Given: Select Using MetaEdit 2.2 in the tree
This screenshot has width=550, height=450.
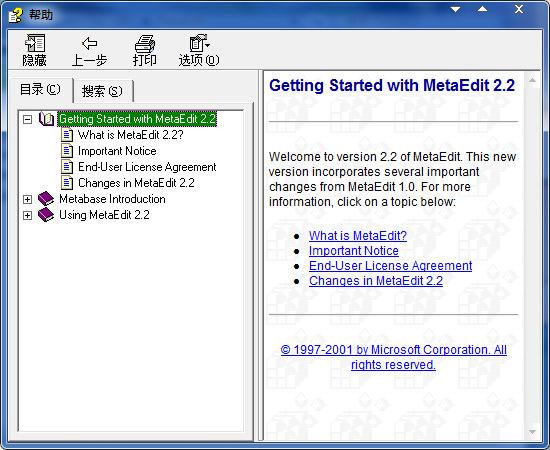Looking at the screenshot, I should [x=104, y=215].
